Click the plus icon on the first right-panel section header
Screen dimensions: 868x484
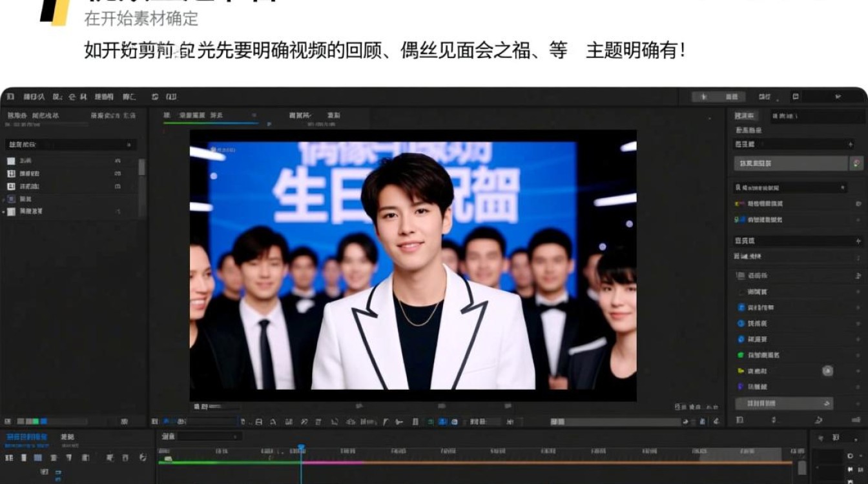[x=850, y=145]
